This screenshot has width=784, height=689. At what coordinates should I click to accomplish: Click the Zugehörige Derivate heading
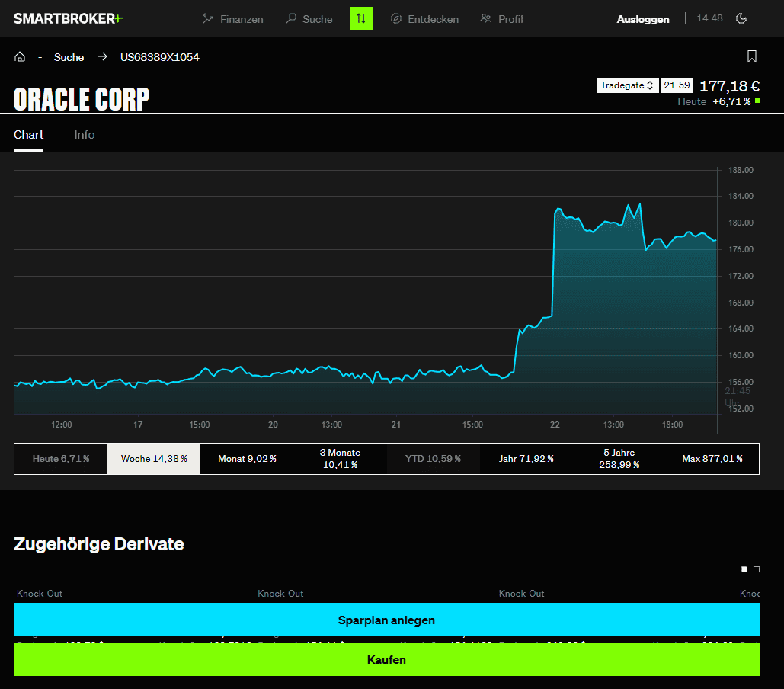tap(98, 544)
